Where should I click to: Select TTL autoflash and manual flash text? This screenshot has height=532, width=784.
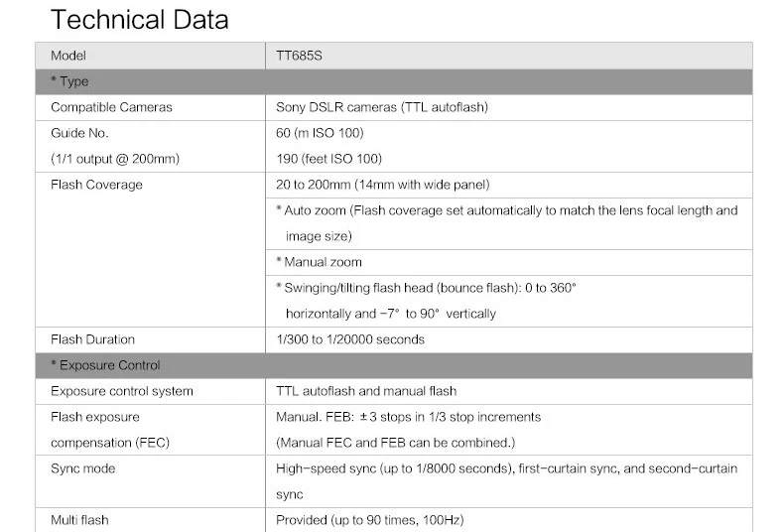366,391
